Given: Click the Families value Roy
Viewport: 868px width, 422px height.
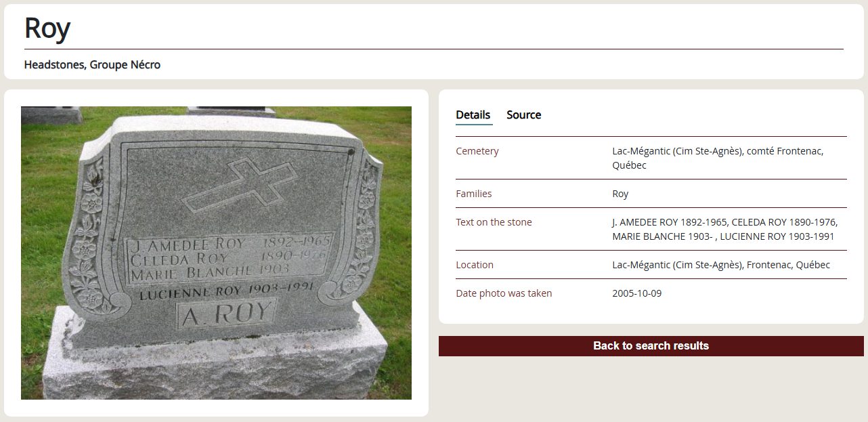Looking at the screenshot, I should (x=620, y=194).
